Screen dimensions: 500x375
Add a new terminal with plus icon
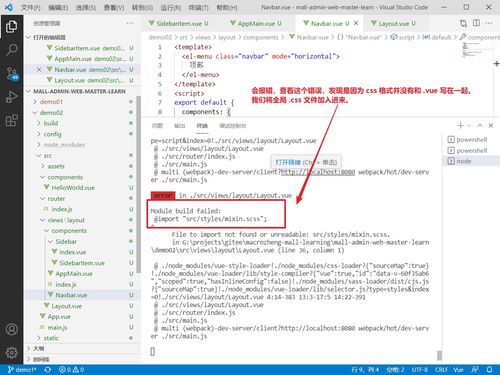click(460, 125)
